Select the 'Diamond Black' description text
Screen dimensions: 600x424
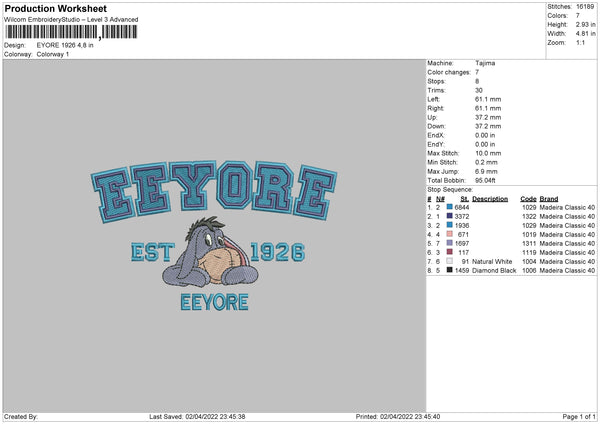[494, 271]
